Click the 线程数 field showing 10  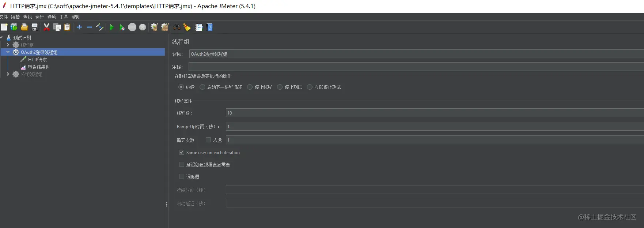pos(435,113)
